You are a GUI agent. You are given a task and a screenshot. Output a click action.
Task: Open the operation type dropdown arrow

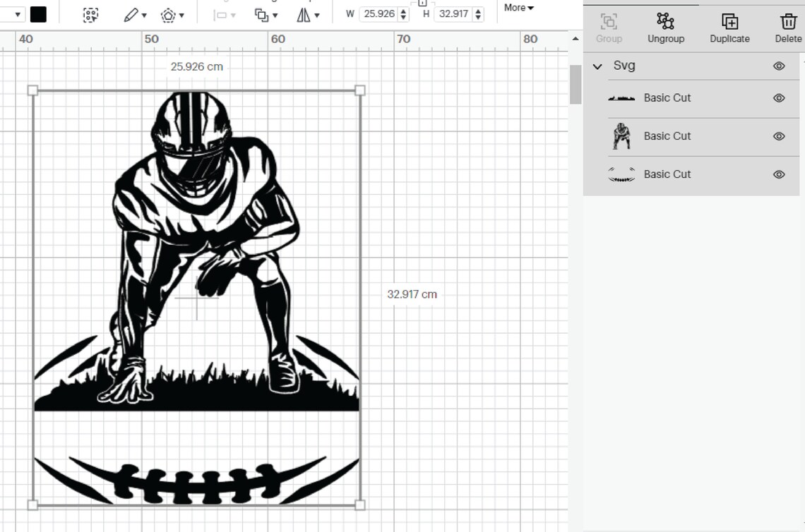coord(18,14)
